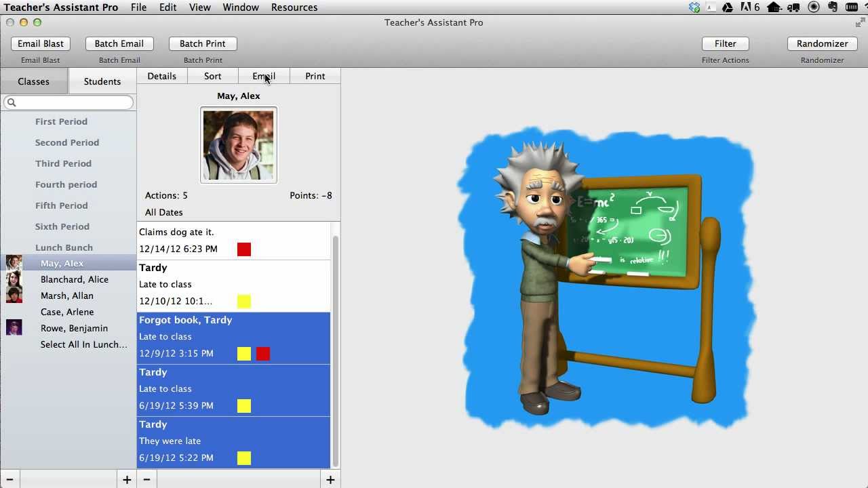Select the 'Forgot book, Tardy' action
Viewport: 868px width, 488px height.
tap(233, 338)
